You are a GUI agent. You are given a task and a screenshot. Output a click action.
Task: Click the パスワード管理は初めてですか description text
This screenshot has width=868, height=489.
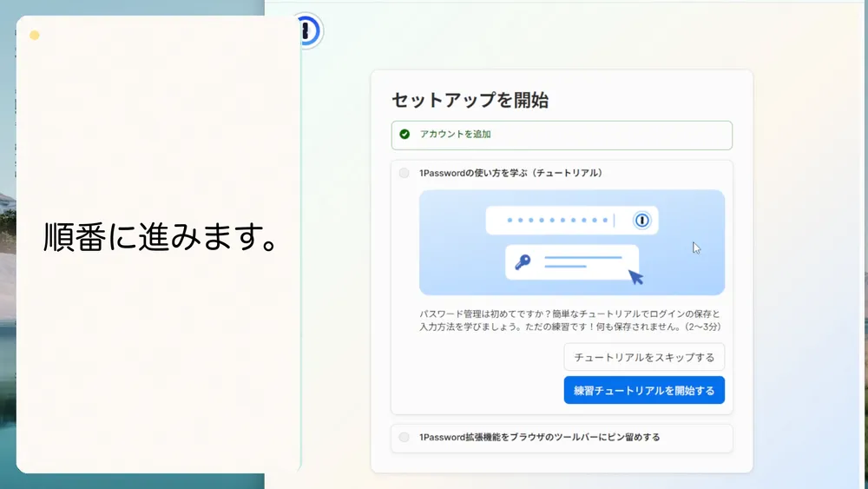tap(569, 320)
